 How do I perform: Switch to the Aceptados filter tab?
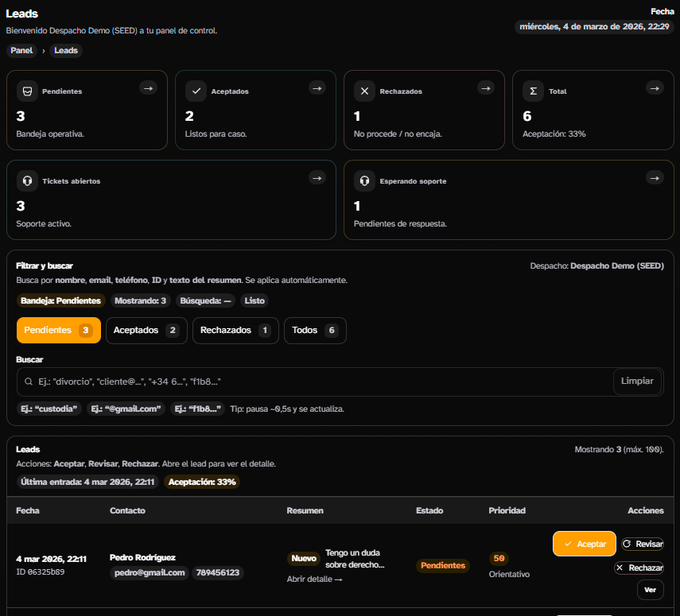[x=146, y=331]
